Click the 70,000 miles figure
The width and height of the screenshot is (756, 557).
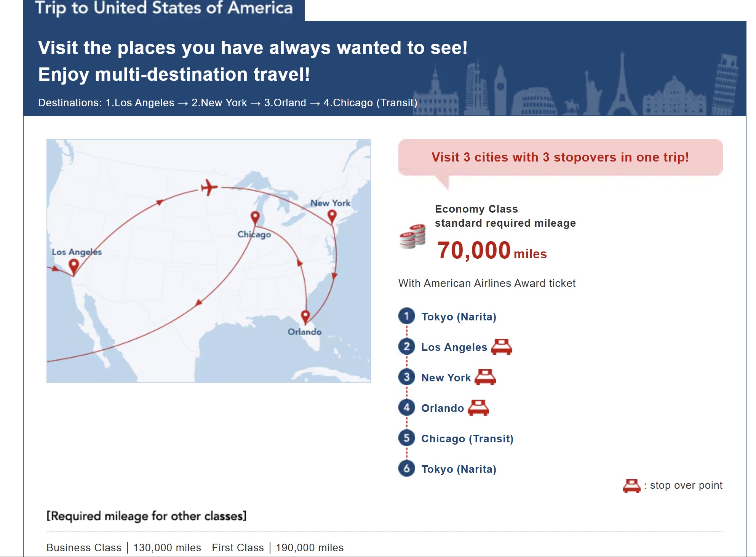[x=492, y=251]
